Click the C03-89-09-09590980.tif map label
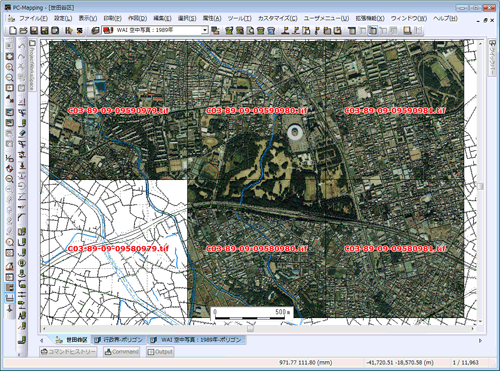 coord(257,111)
